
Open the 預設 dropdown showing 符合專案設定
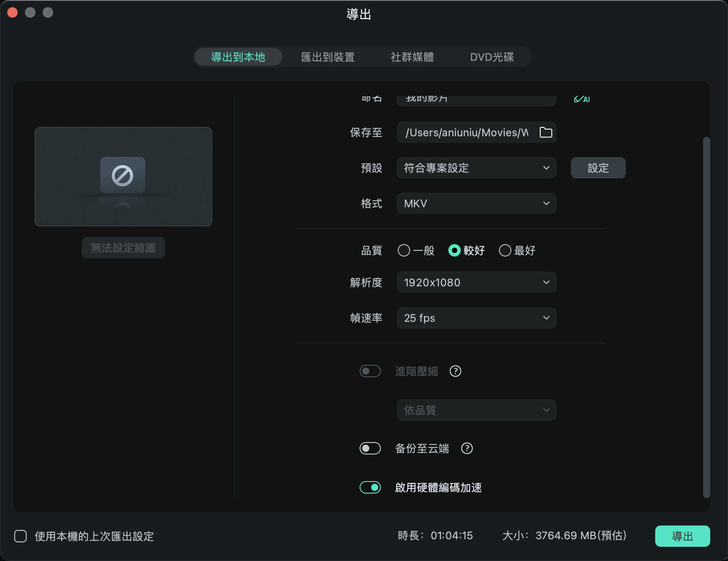pyautogui.click(x=476, y=168)
